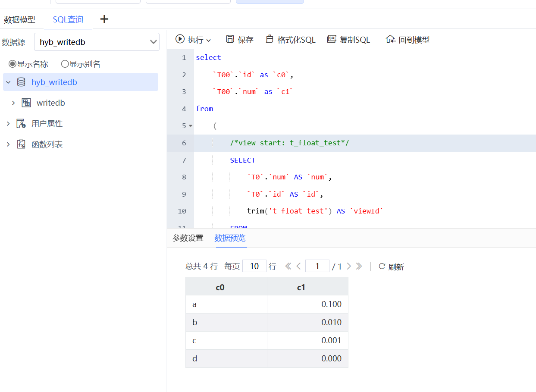Screen dimensions: 536x392
Task: Jump to the last page of results
Action: (359, 266)
